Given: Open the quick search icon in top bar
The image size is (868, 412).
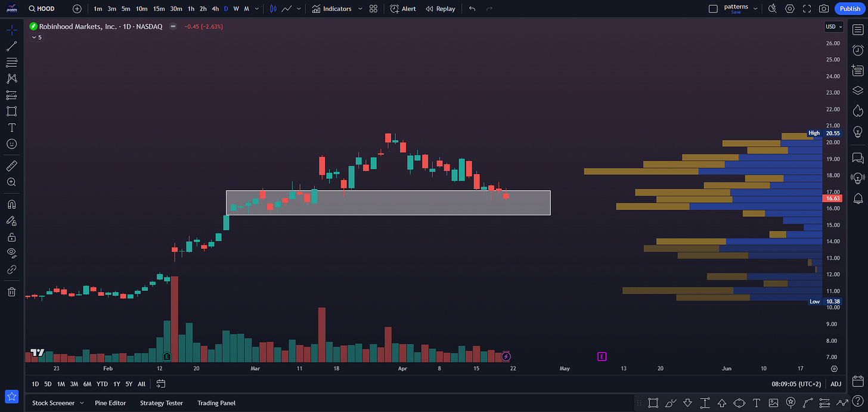Looking at the screenshot, I should click(773, 9).
